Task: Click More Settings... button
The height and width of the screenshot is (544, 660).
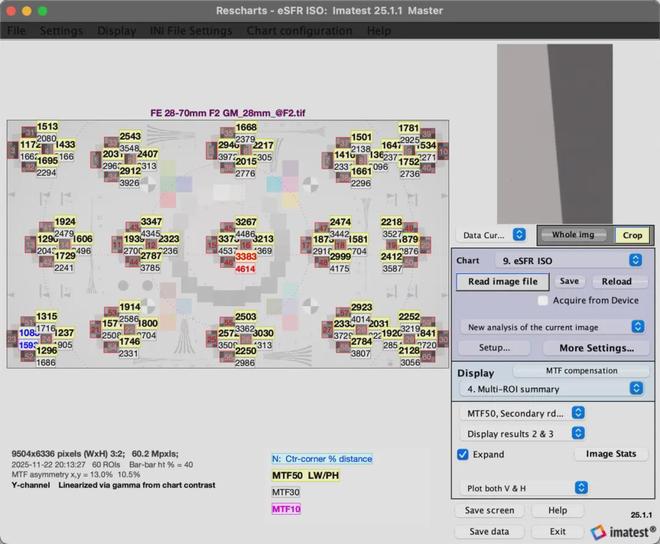Action: coord(596,348)
